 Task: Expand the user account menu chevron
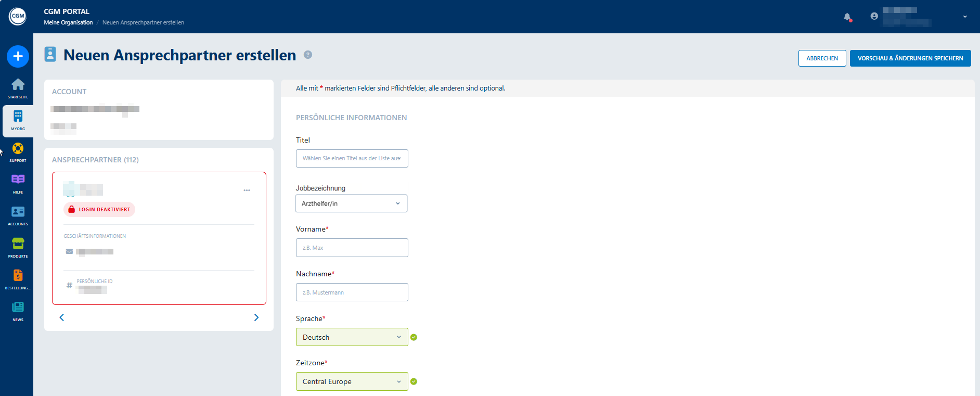click(965, 17)
